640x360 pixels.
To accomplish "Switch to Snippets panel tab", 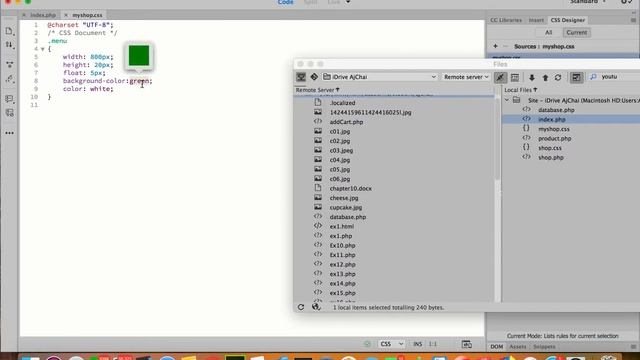I will click(544, 347).
